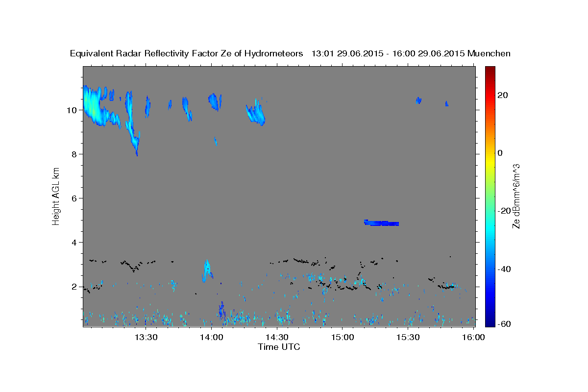Viewport: 588px width, 392px height.
Task: Select the 'Height AGL km' axis label
Action: pyautogui.click(x=56, y=196)
